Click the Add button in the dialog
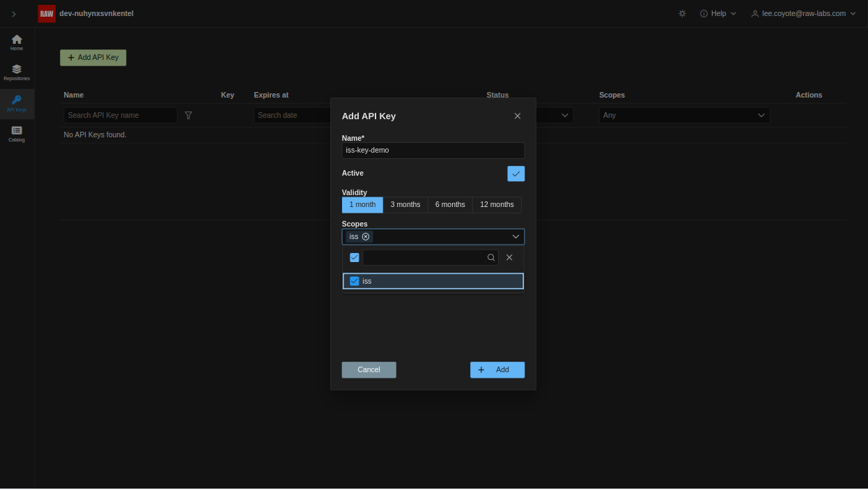 497,369
